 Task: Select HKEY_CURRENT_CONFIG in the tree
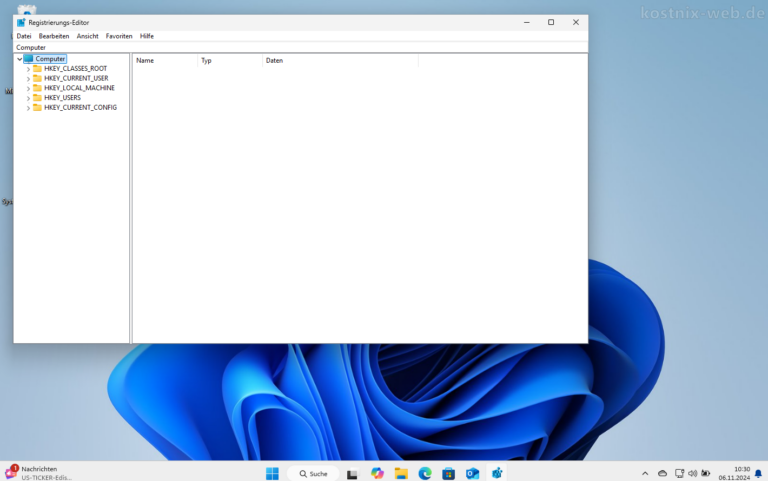[80, 108]
